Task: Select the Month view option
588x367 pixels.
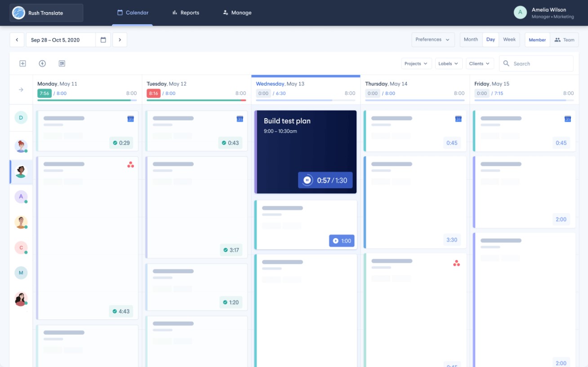Action: [471, 40]
